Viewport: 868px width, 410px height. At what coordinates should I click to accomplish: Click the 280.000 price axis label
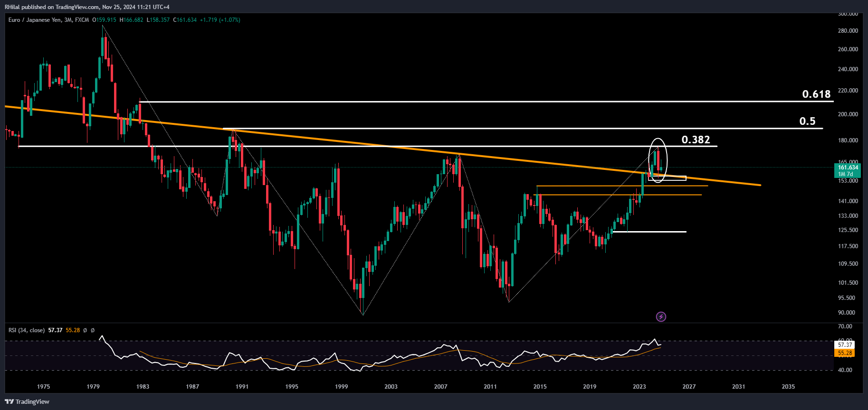click(848, 31)
